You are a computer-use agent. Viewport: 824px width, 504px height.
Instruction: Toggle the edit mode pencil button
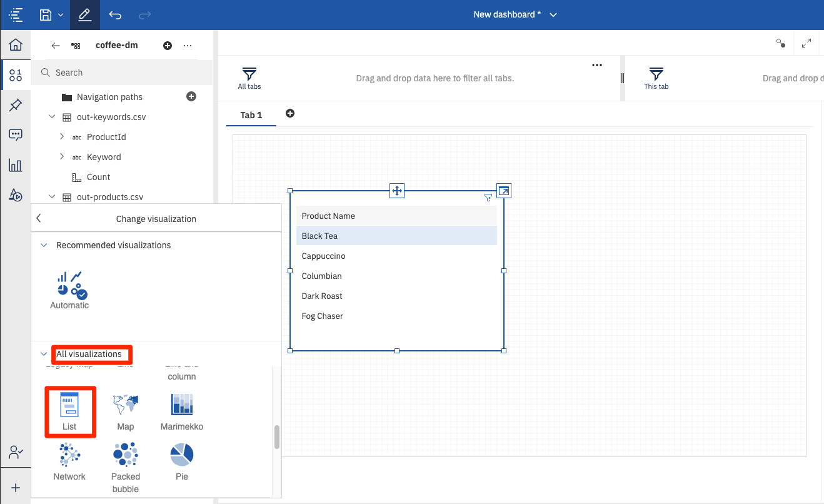(x=85, y=14)
